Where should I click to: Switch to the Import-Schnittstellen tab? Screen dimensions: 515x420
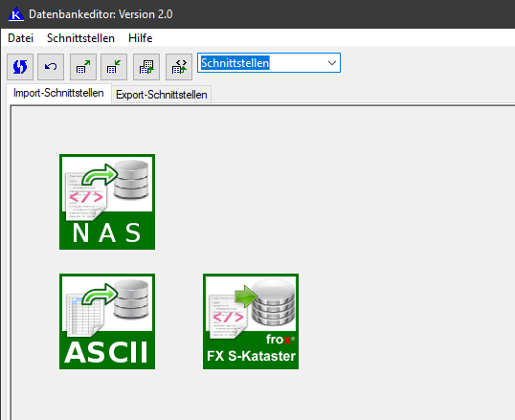click(58, 93)
